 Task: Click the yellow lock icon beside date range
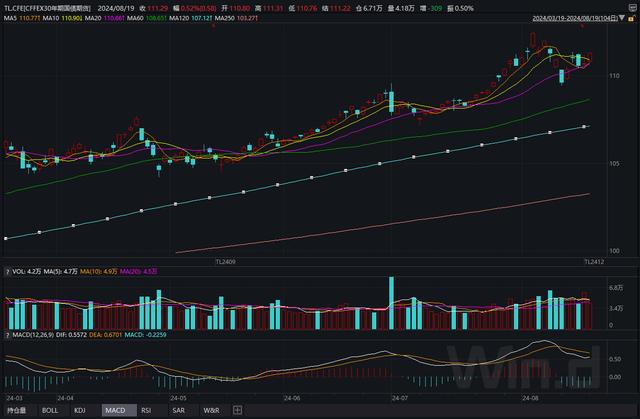pyautogui.click(x=631, y=18)
